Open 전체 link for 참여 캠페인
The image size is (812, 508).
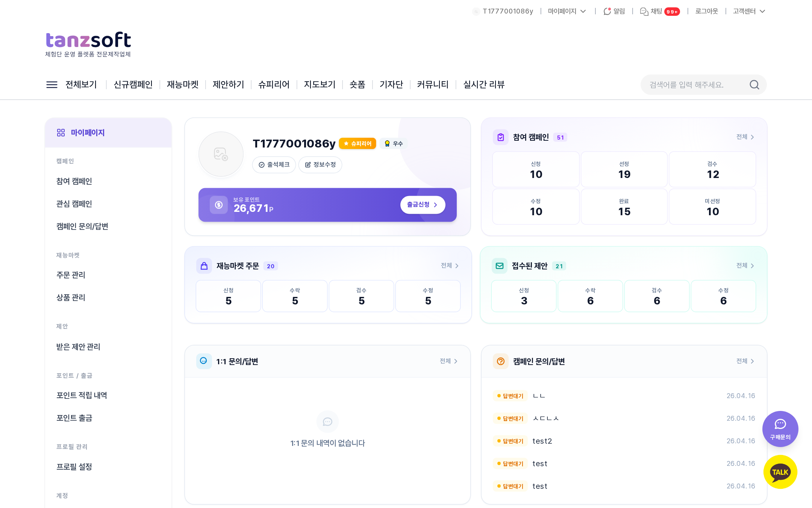pos(745,137)
